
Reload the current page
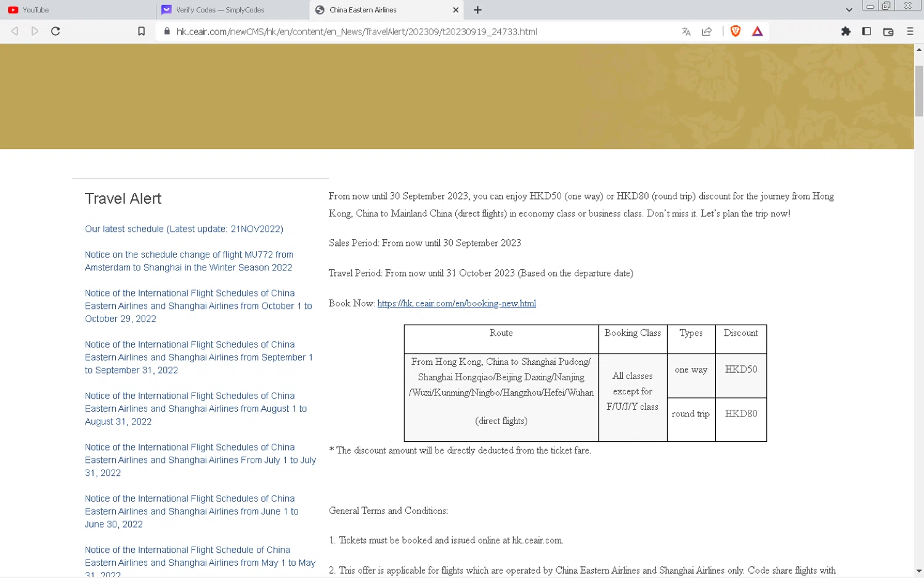(x=55, y=31)
